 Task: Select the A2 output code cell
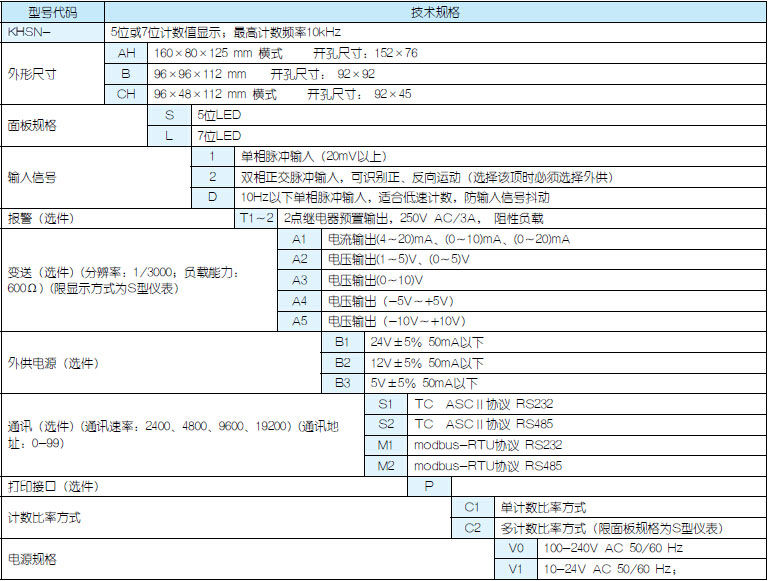(300, 260)
